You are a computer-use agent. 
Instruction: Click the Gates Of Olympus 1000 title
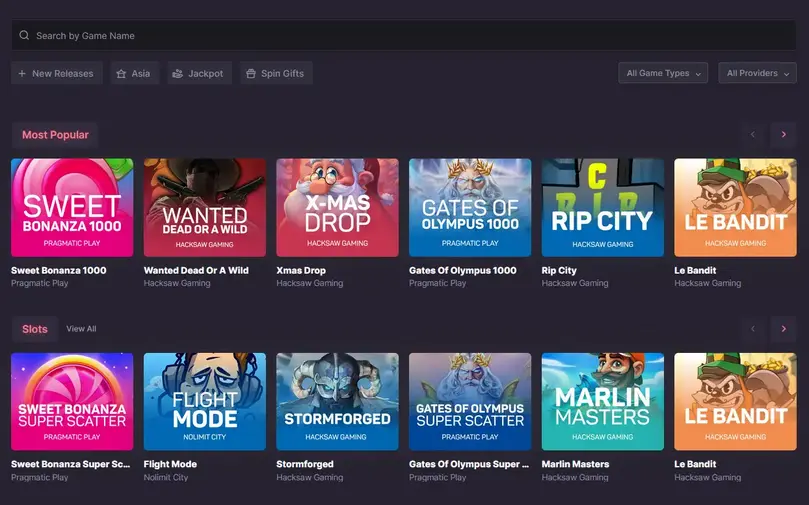[463, 270]
